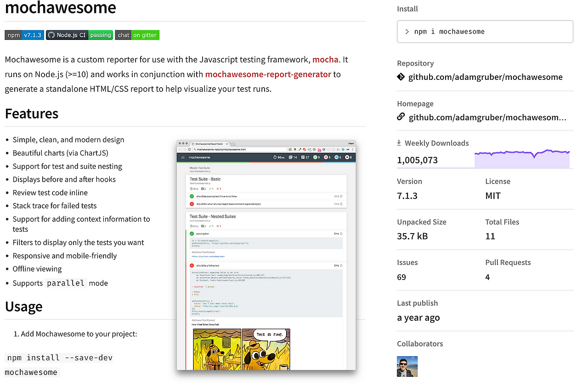Click the weekly downloads number 1,005,073
The height and width of the screenshot is (386, 588).
pos(418,160)
